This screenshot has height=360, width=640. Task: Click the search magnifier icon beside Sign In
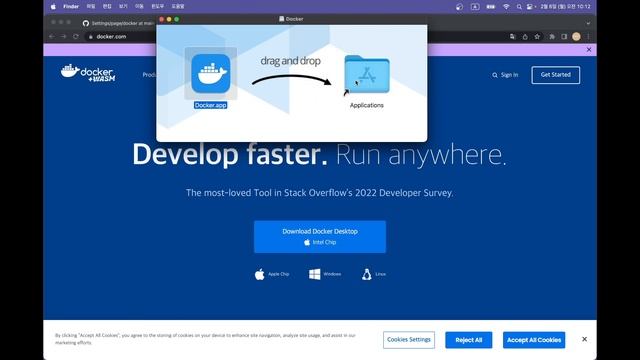point(495,75)
